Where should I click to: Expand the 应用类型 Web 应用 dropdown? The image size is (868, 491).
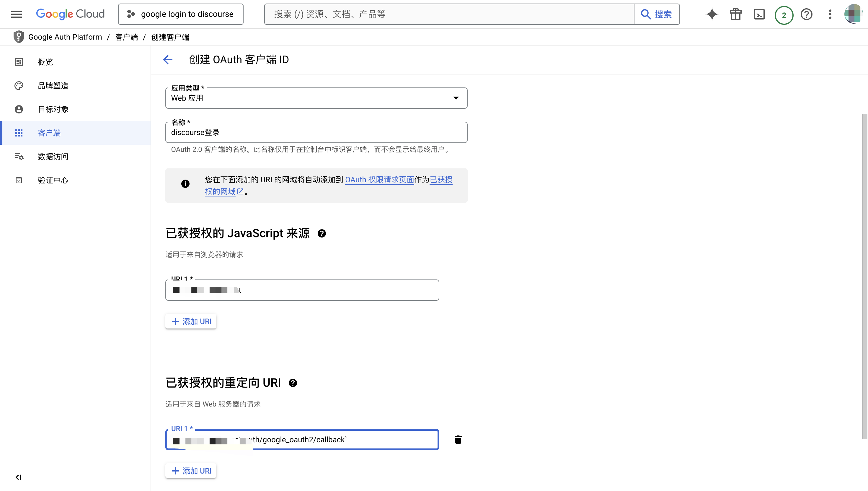[456, 98]
